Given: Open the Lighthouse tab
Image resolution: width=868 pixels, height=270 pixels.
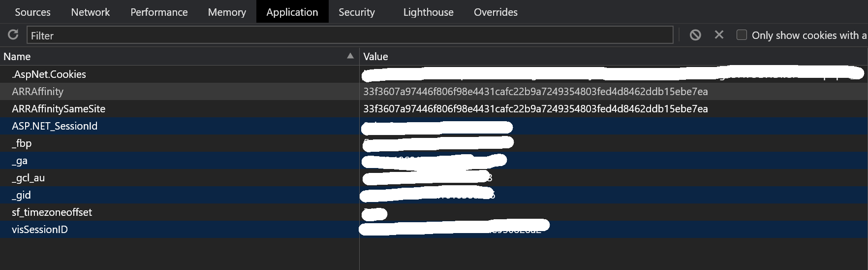Looking at the screenshot, I should pos(428,12).
